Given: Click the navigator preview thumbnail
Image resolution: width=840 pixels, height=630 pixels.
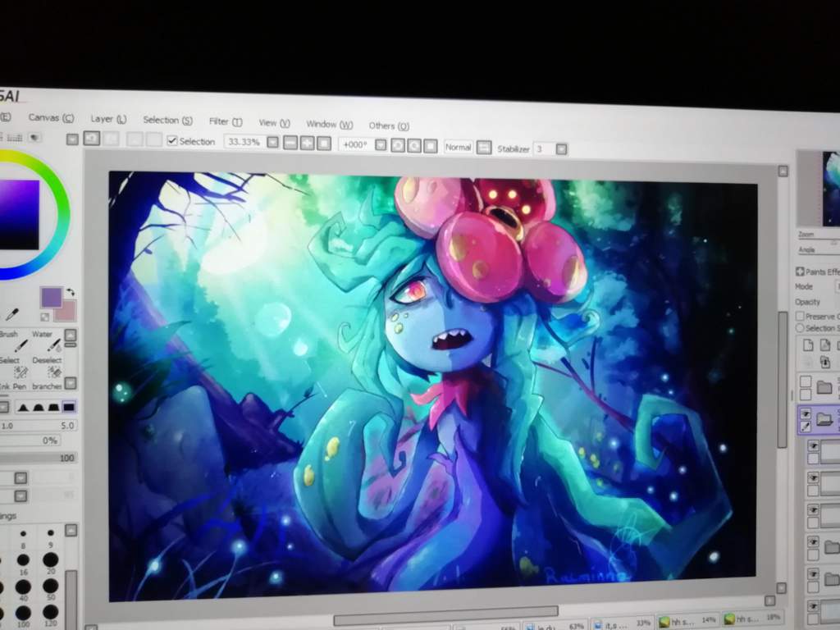Looking at the screenshot, I should [831, 189].
